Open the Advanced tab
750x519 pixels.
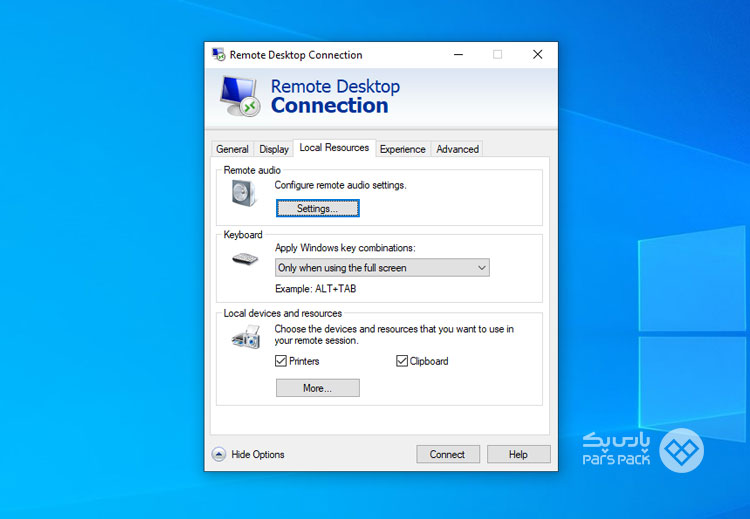pyautogui.click(x=457, y=149)
